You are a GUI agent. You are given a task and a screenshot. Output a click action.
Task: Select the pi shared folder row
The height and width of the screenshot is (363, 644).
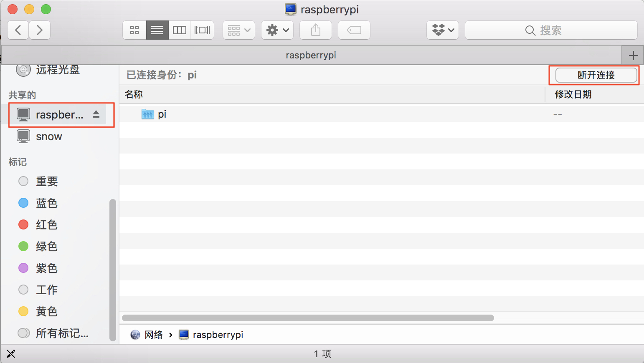(x=381, y=114)
